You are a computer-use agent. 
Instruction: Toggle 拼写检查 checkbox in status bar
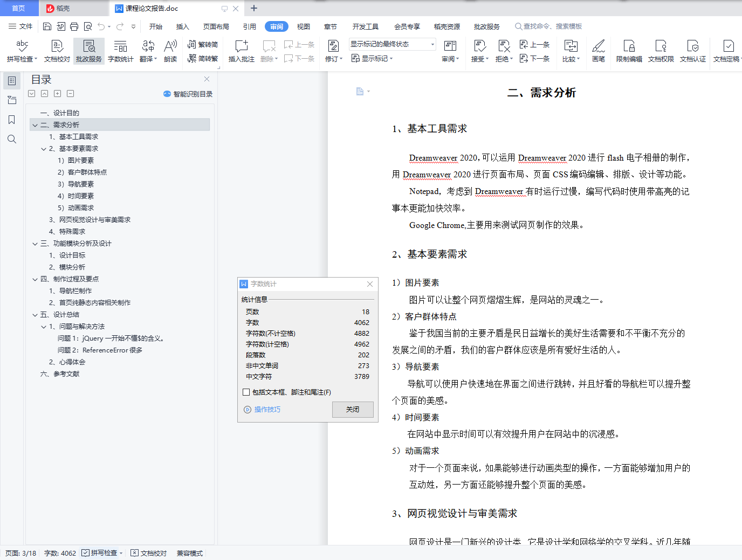point(86,553)
